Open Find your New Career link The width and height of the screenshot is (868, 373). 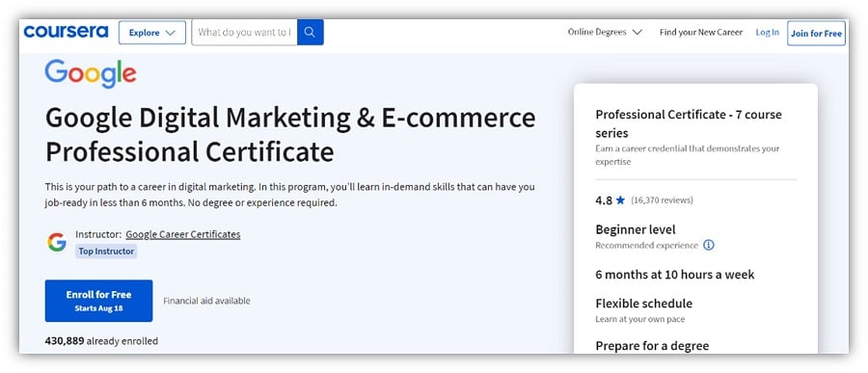pos(701,32)
